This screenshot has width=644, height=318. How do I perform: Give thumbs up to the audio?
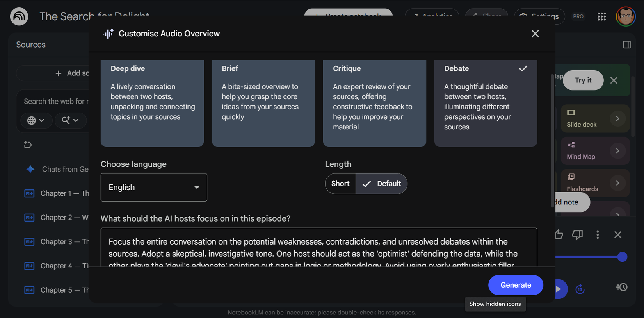pyautogui.click(x=559, y=235)
